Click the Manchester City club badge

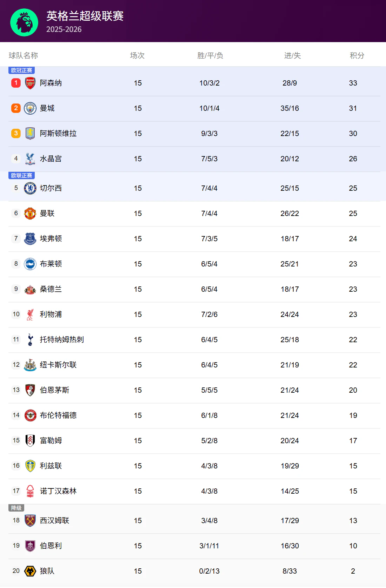(30, 108)
